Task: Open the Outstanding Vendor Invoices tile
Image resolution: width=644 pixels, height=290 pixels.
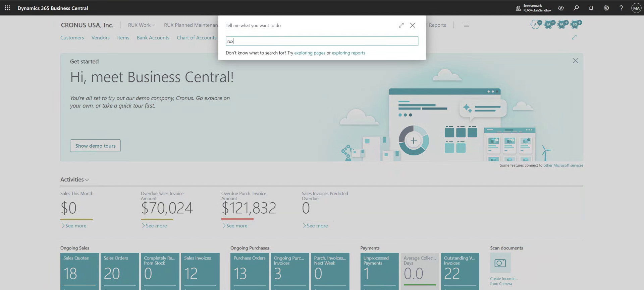Action: (460, 271)
